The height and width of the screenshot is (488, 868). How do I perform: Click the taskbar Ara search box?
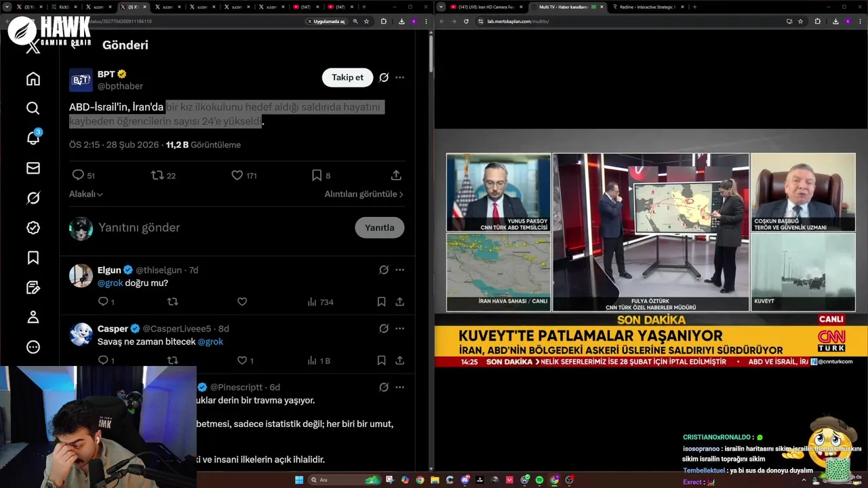point(346,480)
